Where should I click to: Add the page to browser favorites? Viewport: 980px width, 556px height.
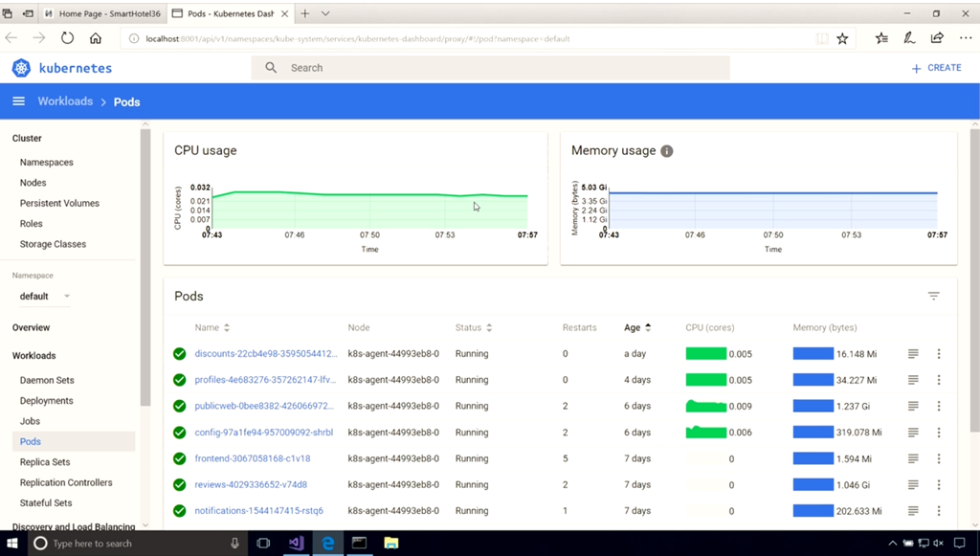842,38
